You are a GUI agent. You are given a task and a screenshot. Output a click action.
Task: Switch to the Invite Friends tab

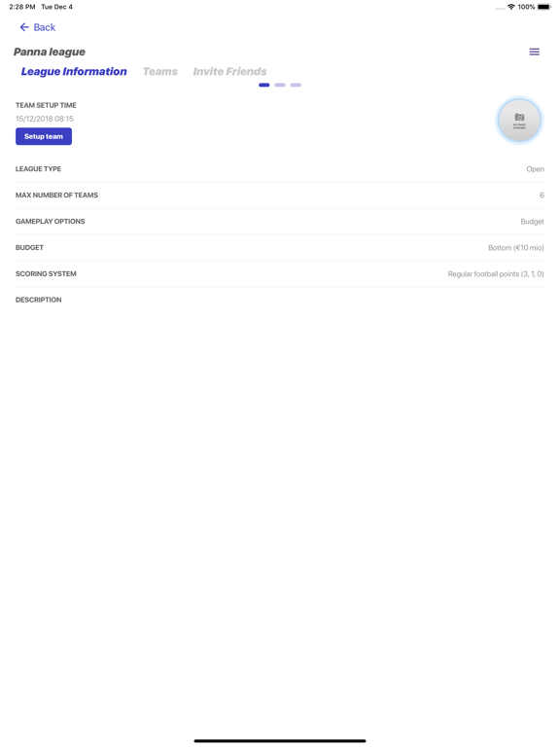(x=229, y=71)
